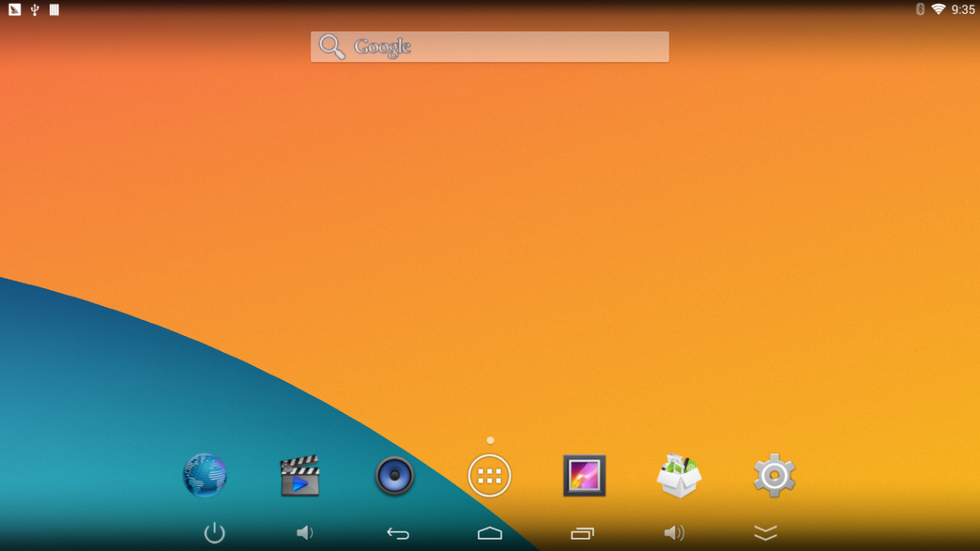Screen dimensions: 980x551
Task: Lower volume with the single-wave speaker icon
Action: pyautogui.click(x=305, y=532)
